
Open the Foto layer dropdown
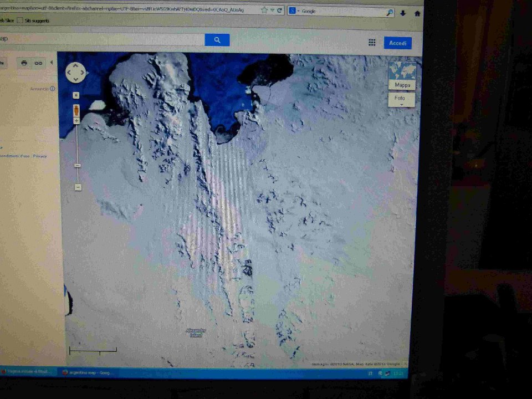[x=401, y=100]
